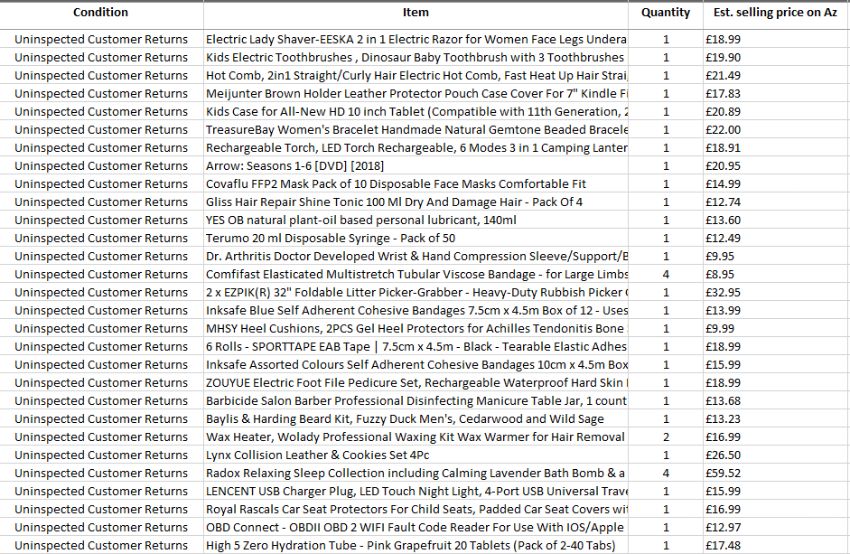850x554 pixels.
Task: Click the Wax Heater Wolady item cell
Action: coord(416,437)
